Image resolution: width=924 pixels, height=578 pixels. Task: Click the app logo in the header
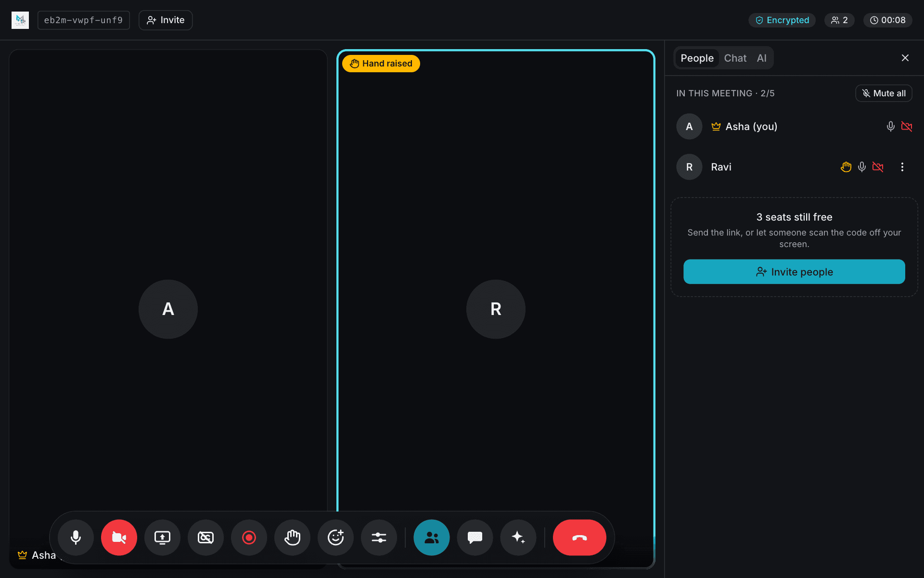coord(20,20)
